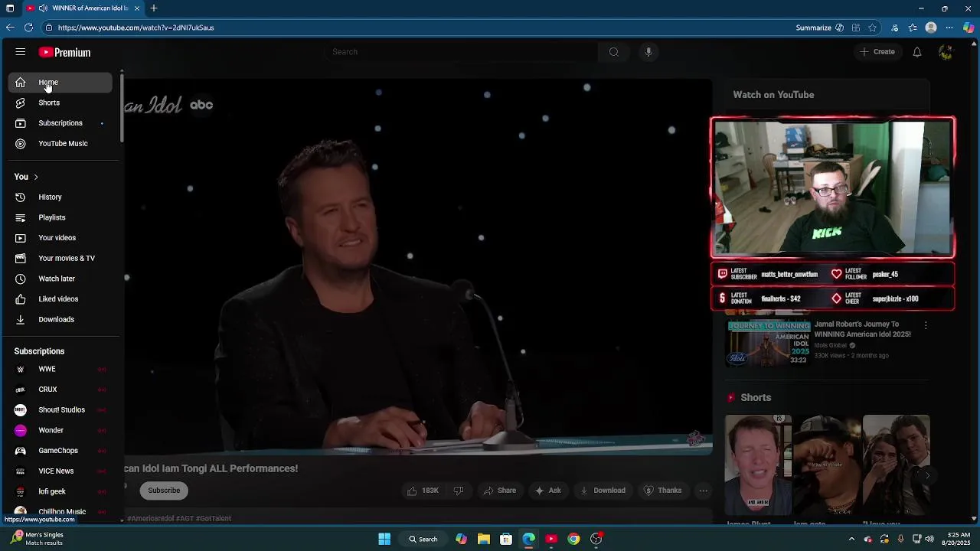Screen dimensions: 980x551
Task: Open the Windows Start menu
Action: (x=384, y=539)
